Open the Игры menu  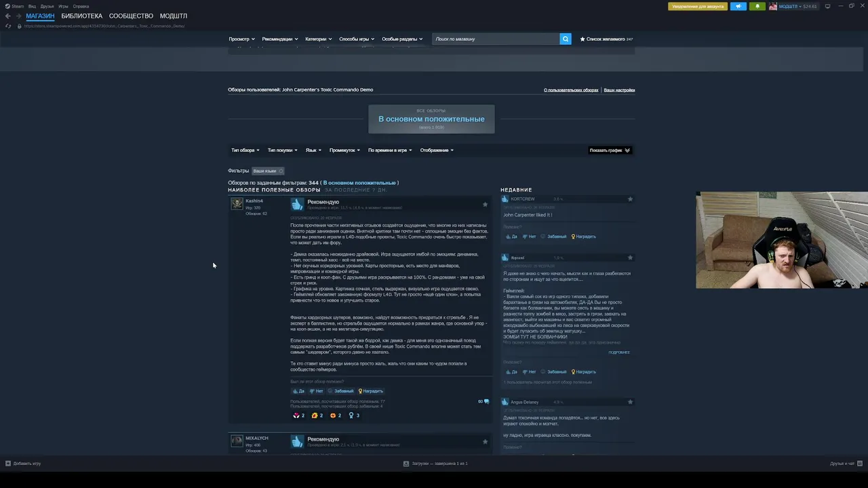(x=63, y=6)
